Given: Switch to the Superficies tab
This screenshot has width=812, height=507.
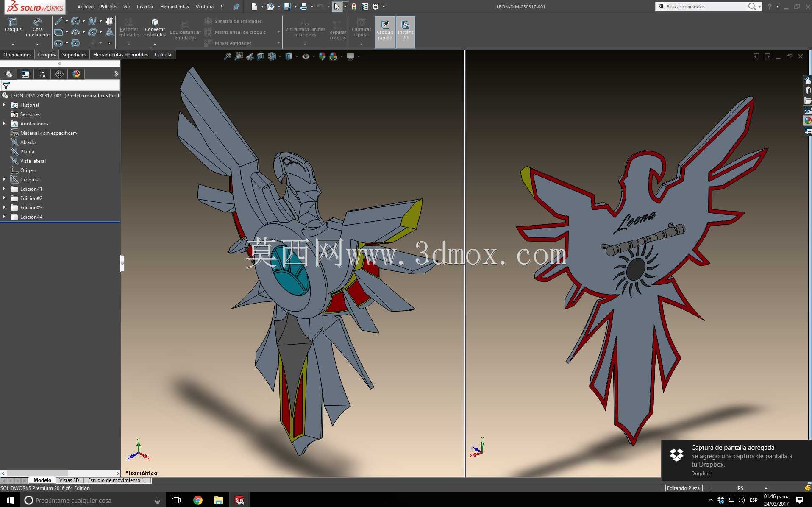Looking at the screenshot, I should (x=74, y=55).
